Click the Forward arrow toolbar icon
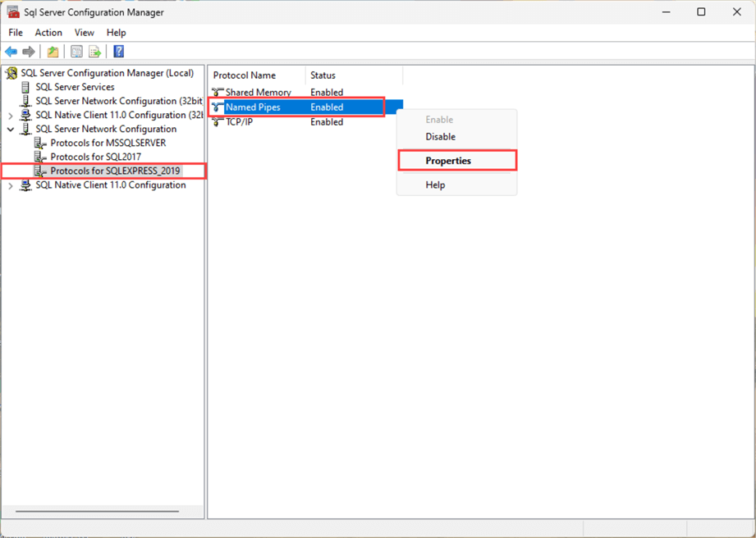The image size is (756, 538). (x=29, y=52)
